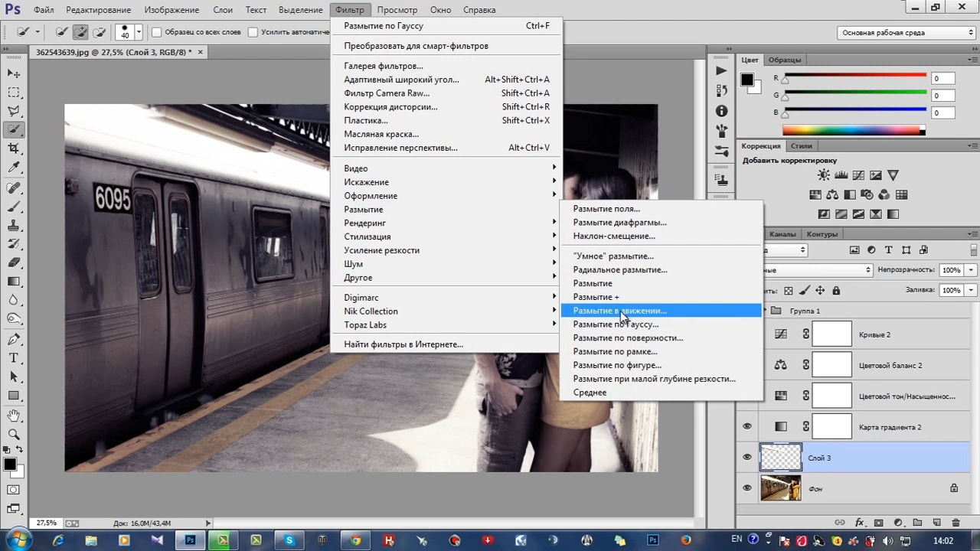Select the Eraser tool
The image size is (980, 551).
[14, 262]
